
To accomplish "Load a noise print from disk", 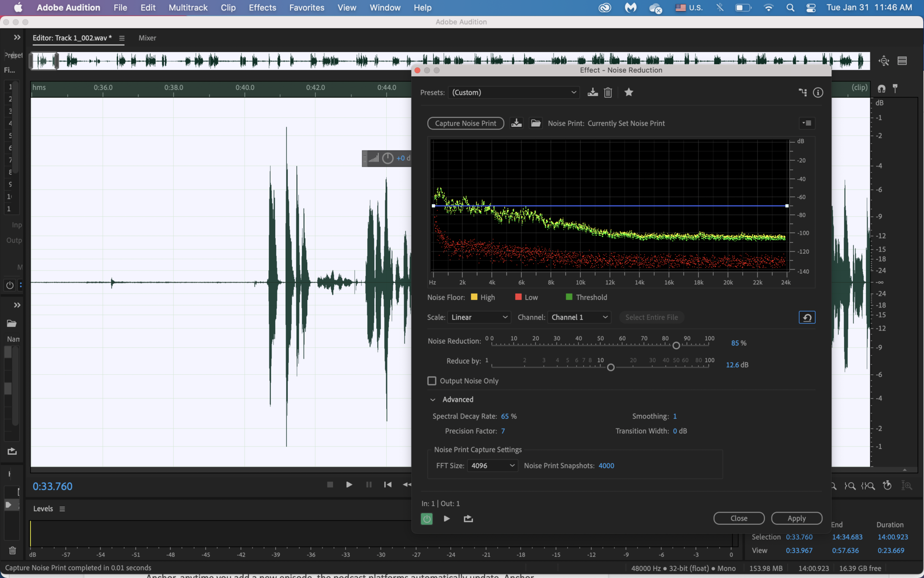I will click(536, 123).
